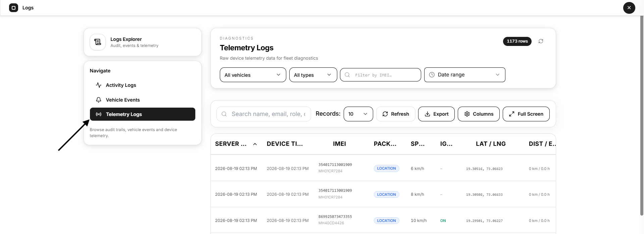644x234 pixels.
Task: Click the Full Screen button
Action: click(x=526, y=114)
